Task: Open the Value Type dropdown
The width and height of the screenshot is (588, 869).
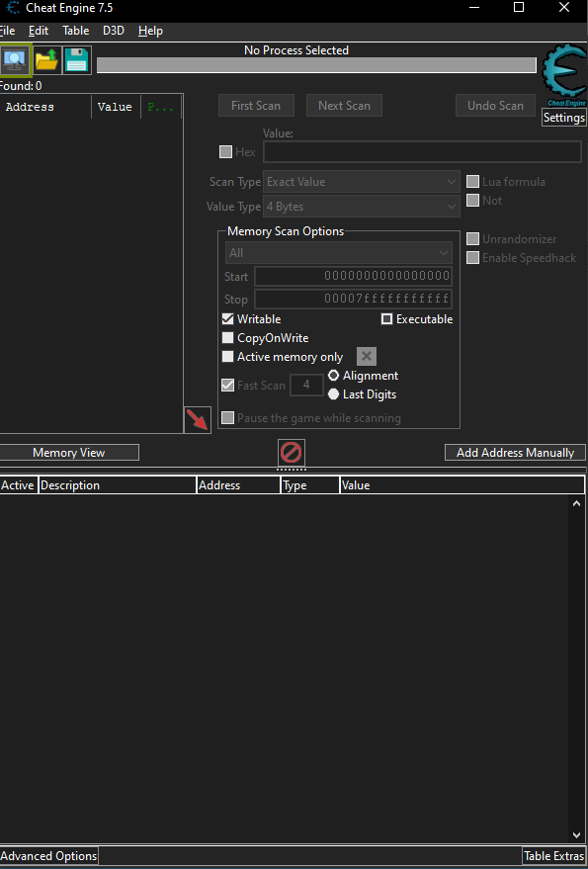Action: click(362, 207)
